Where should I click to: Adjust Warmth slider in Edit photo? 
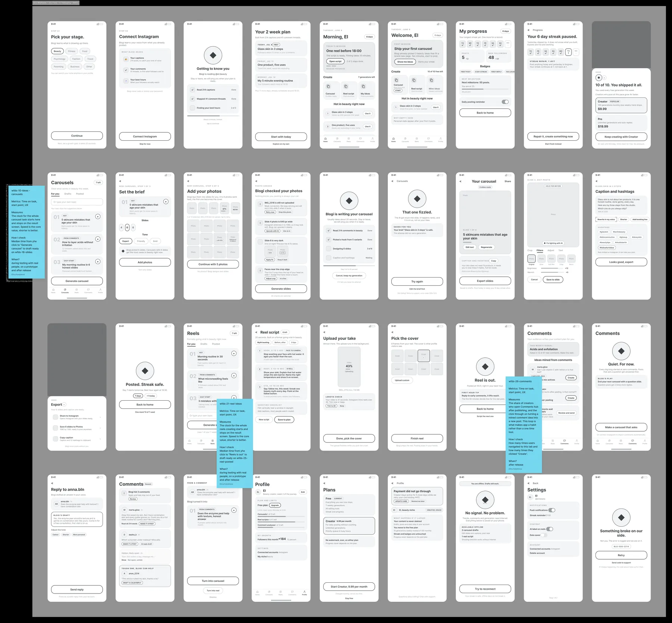pos(552,272)
